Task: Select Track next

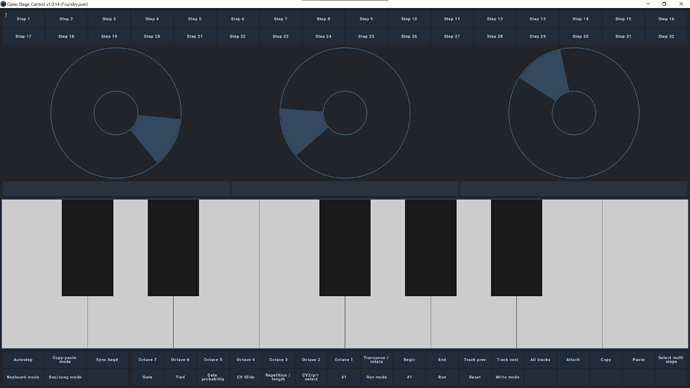Action: 507,360
